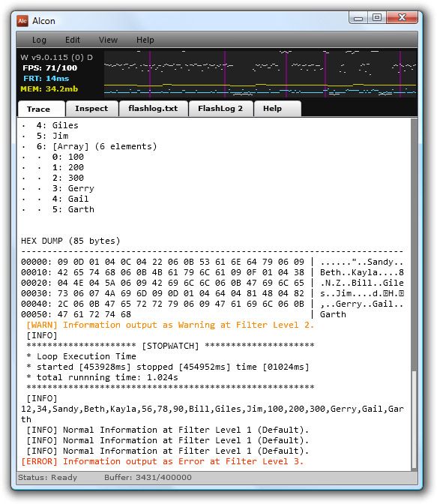Switch to the Trace tab
437x504 pixels.
click(41, 109)
